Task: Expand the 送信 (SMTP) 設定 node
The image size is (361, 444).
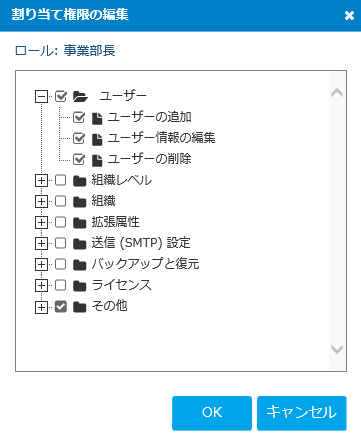Action: (x=41, y=244)
